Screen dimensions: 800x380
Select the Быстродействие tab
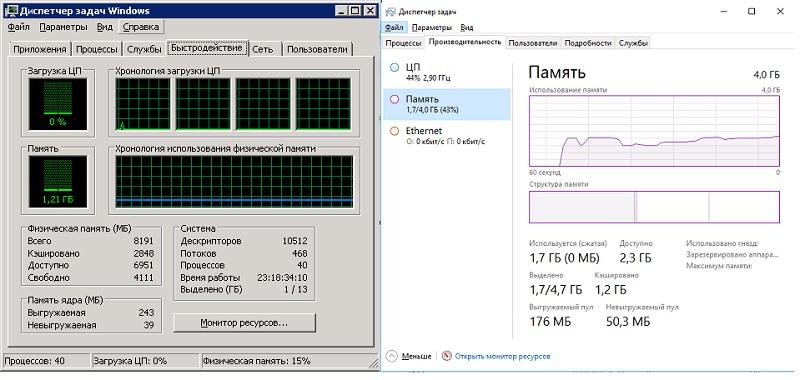pos(207,48)
